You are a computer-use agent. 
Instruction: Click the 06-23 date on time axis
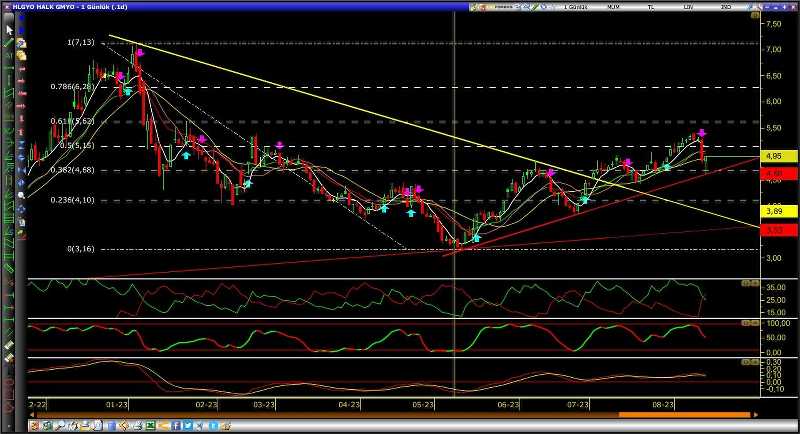(507, 405)
